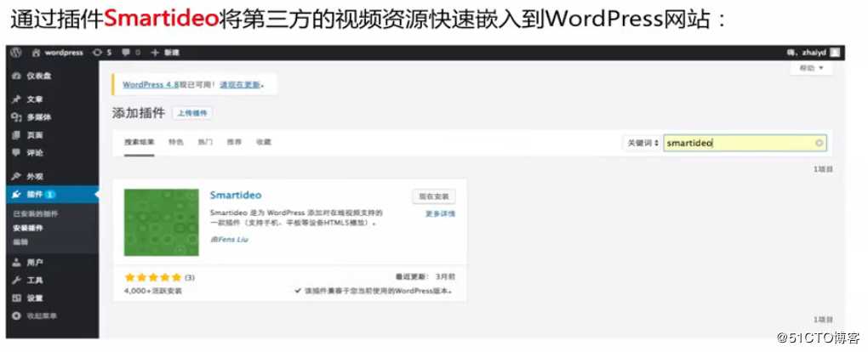
Task: Switch to the 特色 tab
Action: pyautogui.click(x=176, y=142)
